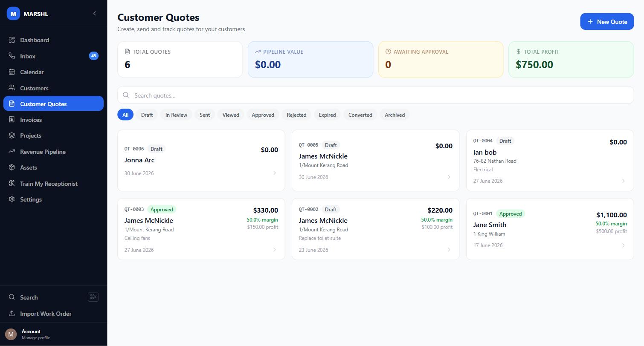Click the Assets box icon

(12, 167)
